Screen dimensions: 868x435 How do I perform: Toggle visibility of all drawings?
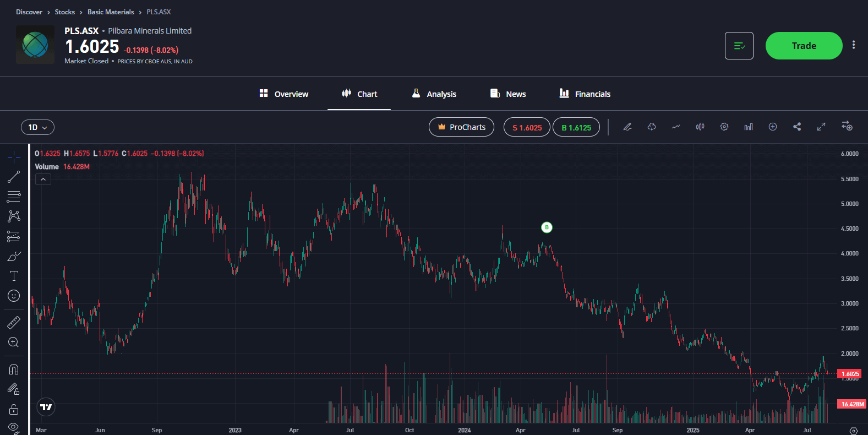(x=14, y=428)
